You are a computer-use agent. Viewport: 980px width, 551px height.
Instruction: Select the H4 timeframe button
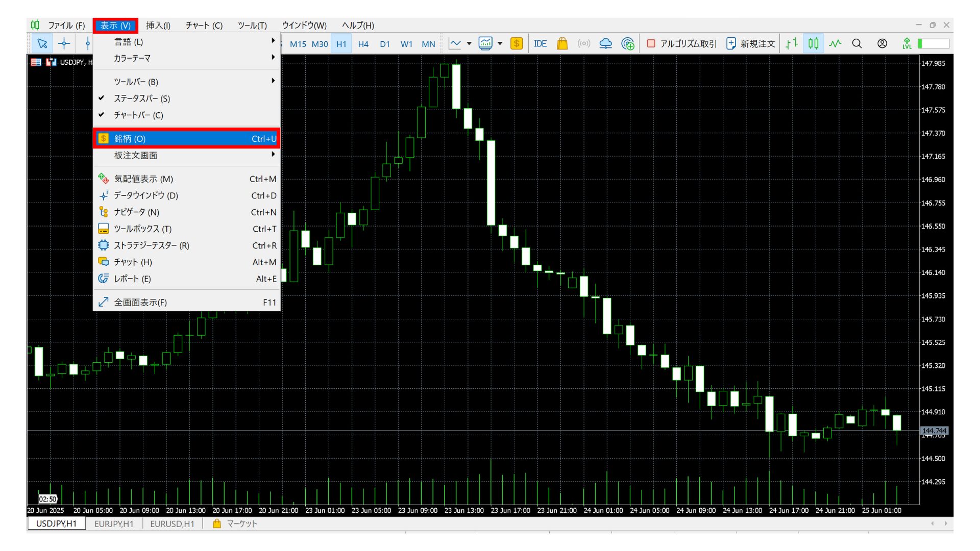363,44
